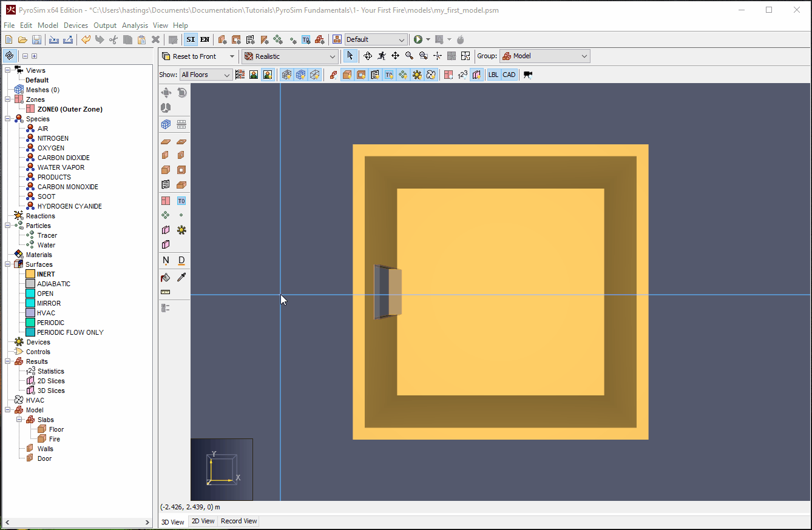Pick the eyedropper tool

tap(181, 277)
